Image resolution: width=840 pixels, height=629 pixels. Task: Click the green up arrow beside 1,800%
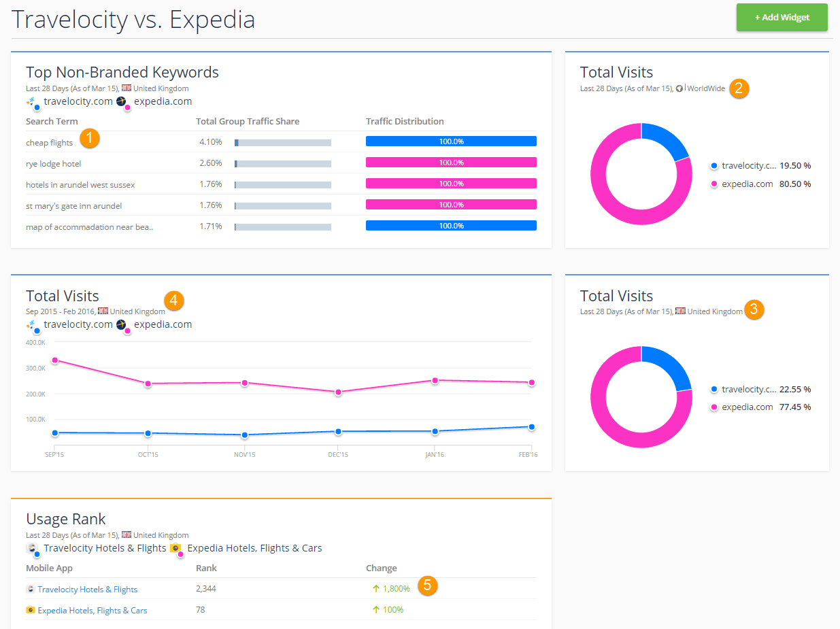pyautogui.click(x=375, y=589)
